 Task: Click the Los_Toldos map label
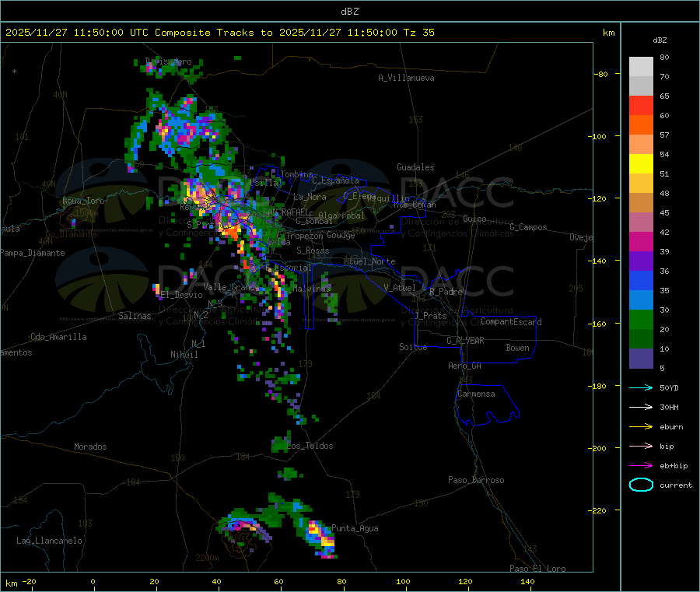click(310, 446)
